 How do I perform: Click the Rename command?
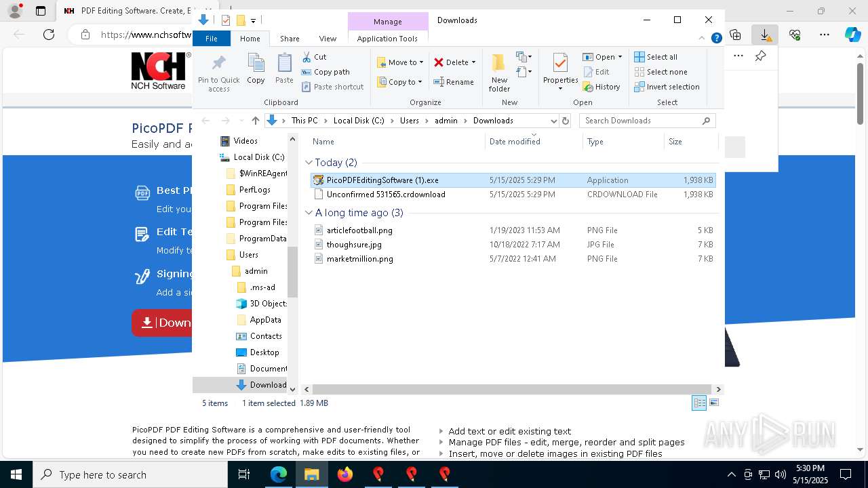[x=454, y=82]
